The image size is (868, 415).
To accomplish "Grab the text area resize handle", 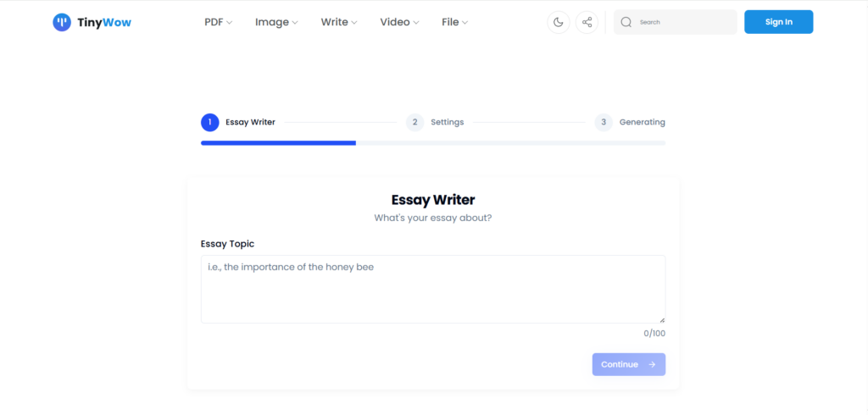I will [662, 320].
